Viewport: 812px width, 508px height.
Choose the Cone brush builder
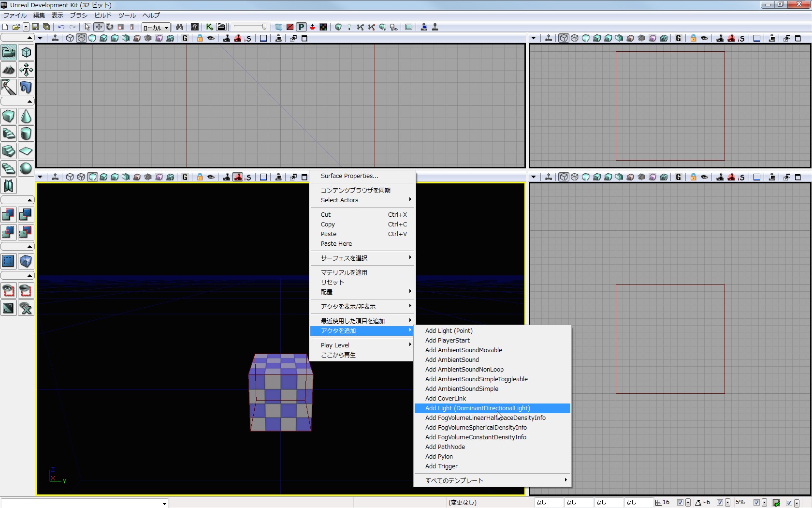[x=26, y=117]
